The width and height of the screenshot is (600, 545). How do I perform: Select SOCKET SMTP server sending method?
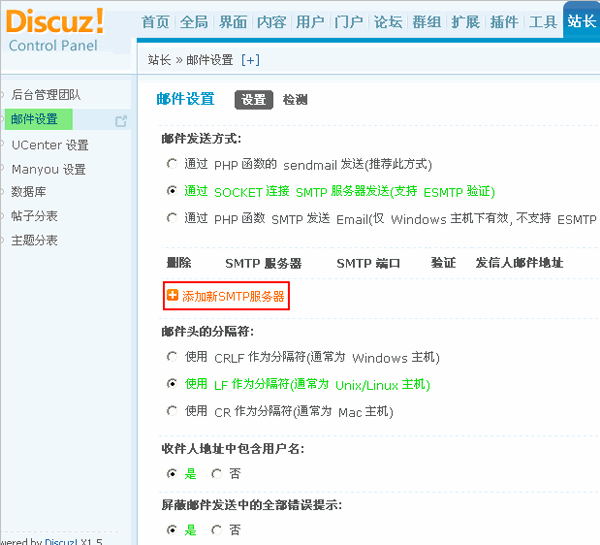coord(172,190)
